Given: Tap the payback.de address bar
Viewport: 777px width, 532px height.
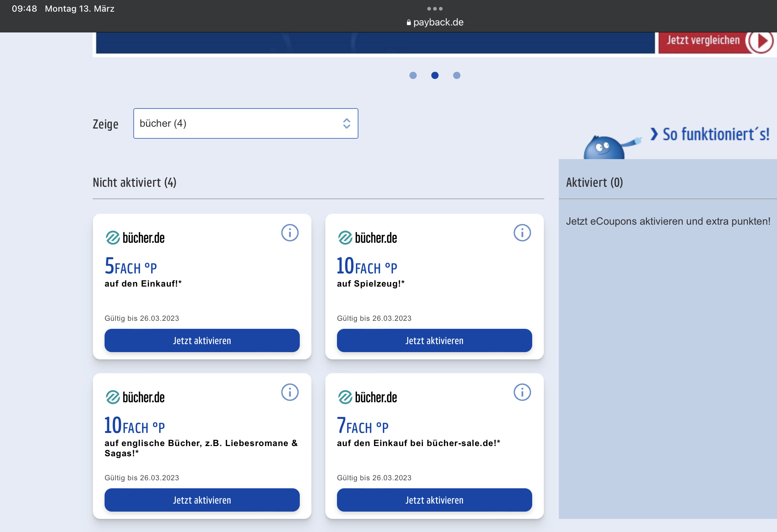Looking at the screenshot, I should [x=435, y=22].
